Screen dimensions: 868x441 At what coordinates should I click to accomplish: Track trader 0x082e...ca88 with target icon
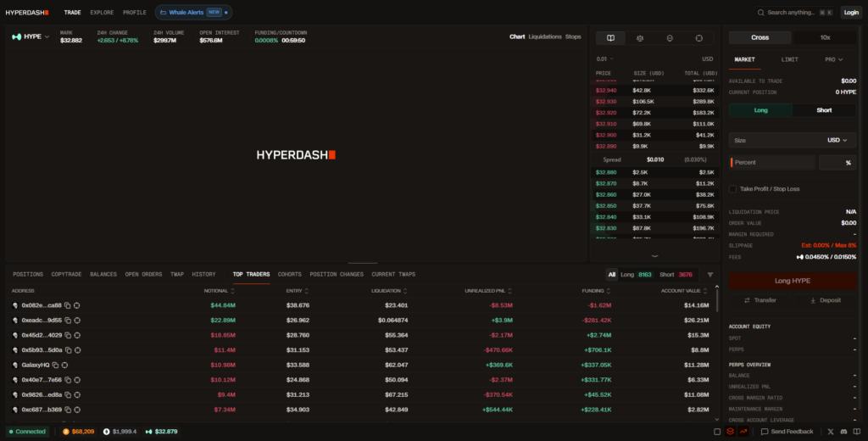[x=77, y=305]
